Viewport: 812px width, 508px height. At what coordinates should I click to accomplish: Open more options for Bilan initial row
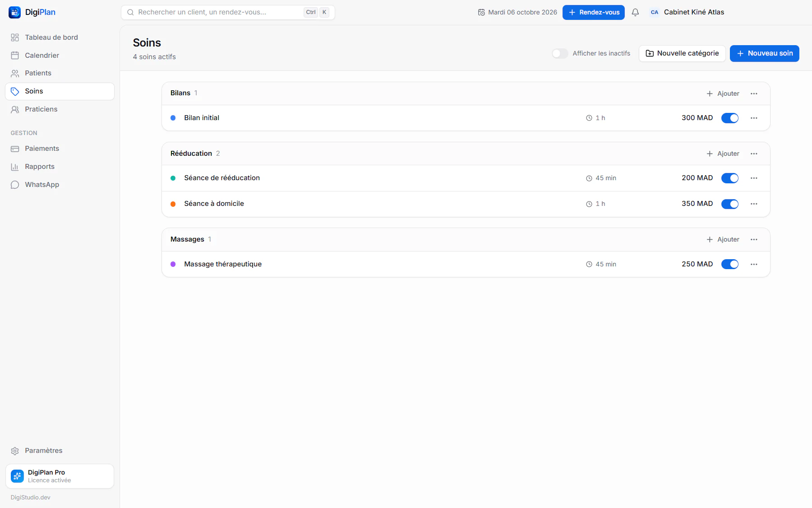click(x=754, y=118)
